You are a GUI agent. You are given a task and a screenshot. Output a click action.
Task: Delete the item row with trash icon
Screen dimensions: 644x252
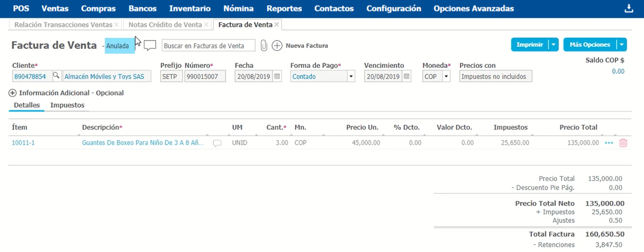(623, 143)
